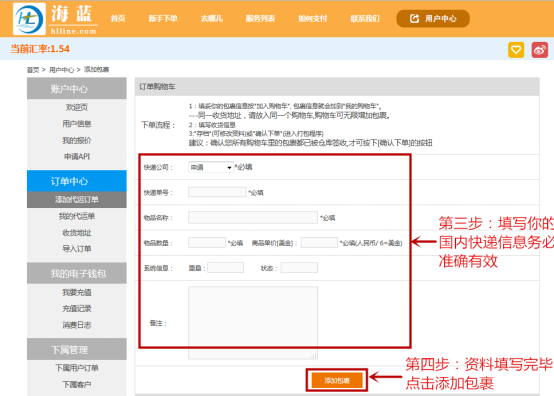Focus the 物品名称 input field

(x=253, y=218)
